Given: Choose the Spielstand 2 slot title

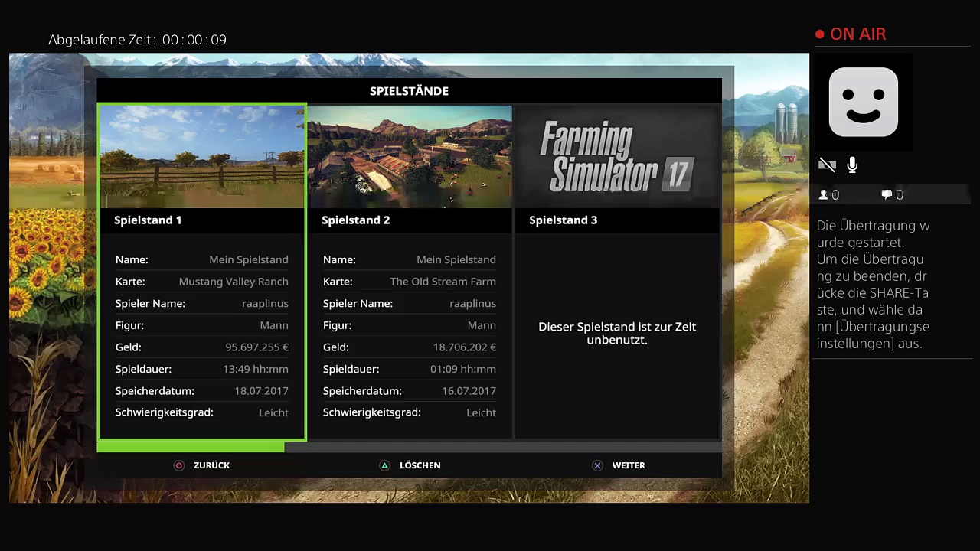Looking at the screenshot, I should [355, 220].
